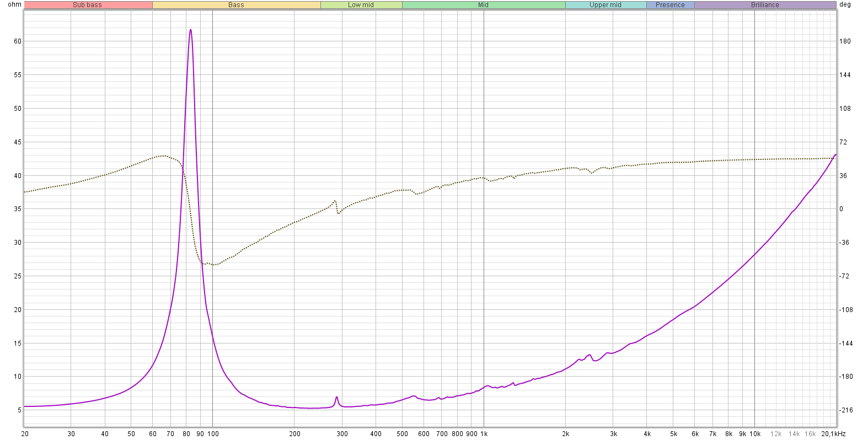Click the Presence band label
This screenshot has height=440, width=868.
coord(670,5)
